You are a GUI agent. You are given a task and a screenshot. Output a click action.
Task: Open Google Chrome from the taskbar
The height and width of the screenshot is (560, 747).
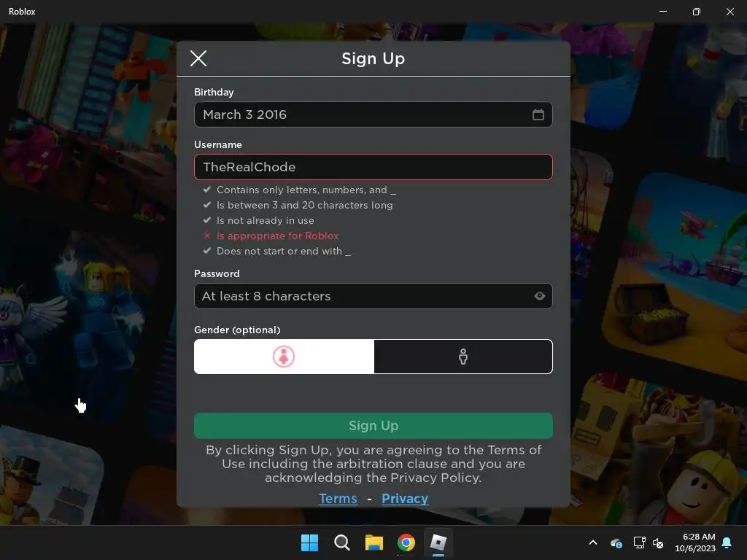tap(406, 542)
